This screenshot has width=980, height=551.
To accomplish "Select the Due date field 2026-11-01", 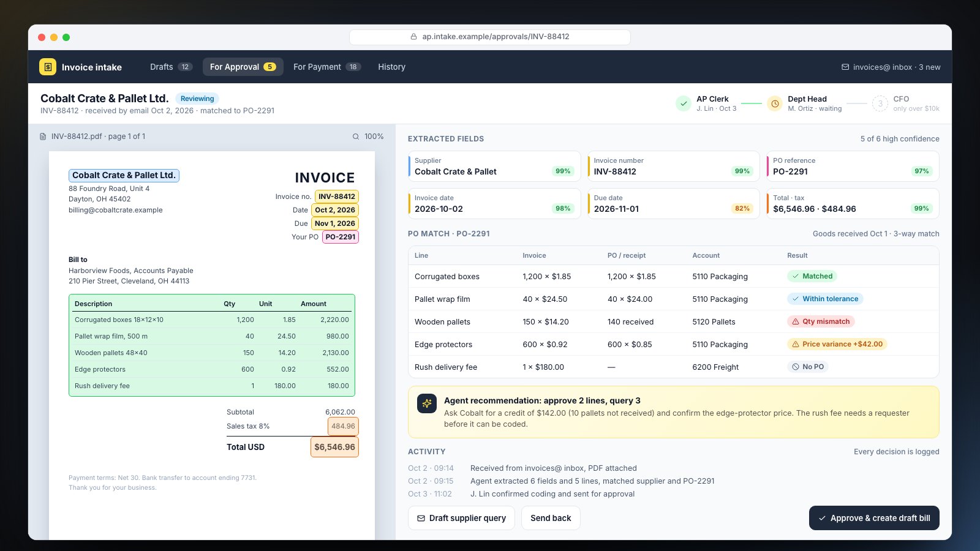I will click(673, 203).
